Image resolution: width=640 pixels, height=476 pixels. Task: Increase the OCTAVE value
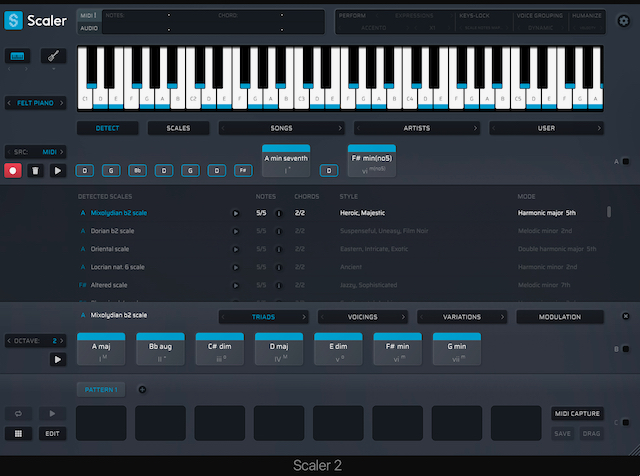point(62,340)
